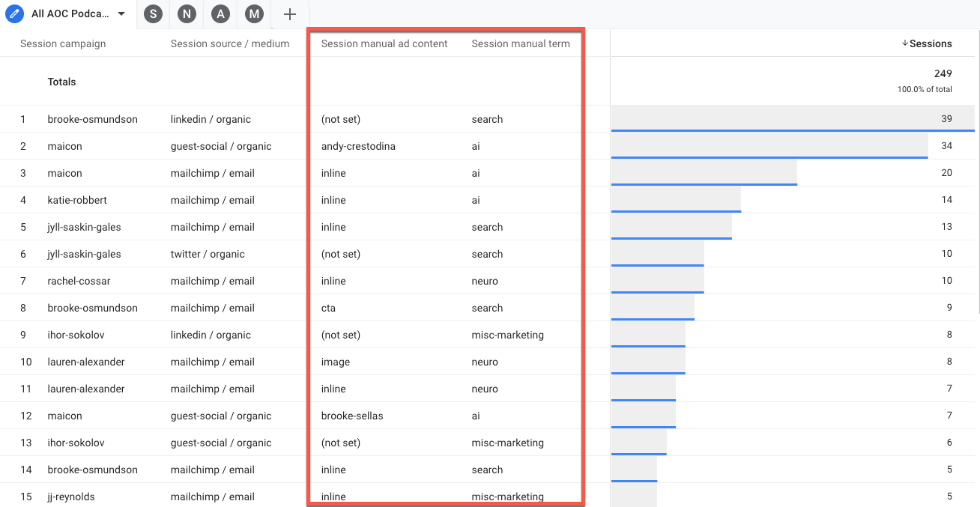Image resolution: width=980 pixels, height=507 pixels.
Task: Click the sessions bar showing 34
Action: pos(769,145)
